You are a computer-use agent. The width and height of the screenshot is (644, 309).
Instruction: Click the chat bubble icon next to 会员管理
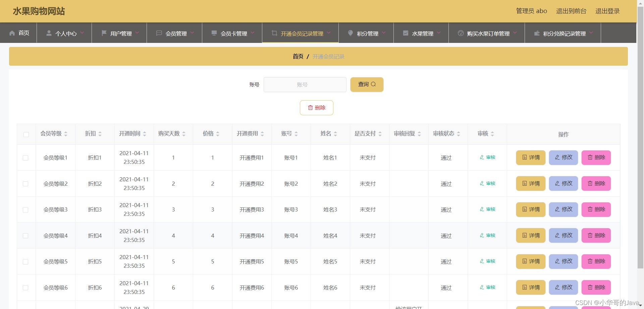(159, 33)
